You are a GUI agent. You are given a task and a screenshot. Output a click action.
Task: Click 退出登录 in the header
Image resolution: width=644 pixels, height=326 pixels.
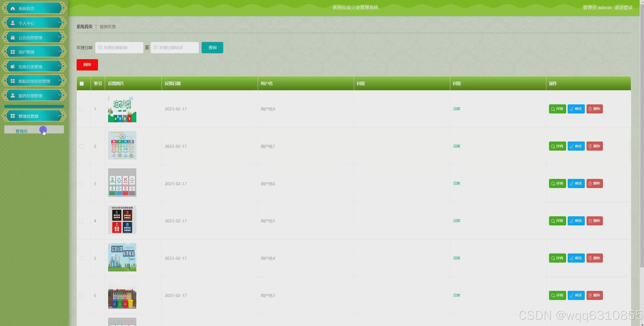[x=623, y=8]
